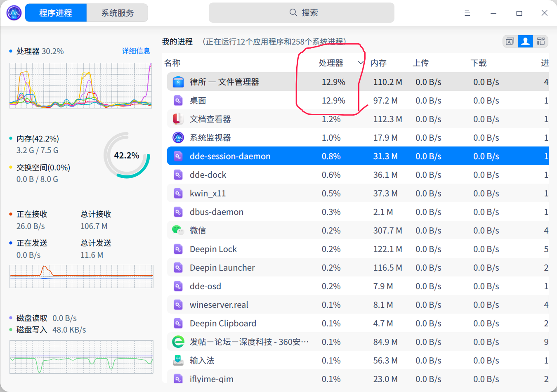
Task: Switch to the all-processes filter button
Action: coord(540,41)
